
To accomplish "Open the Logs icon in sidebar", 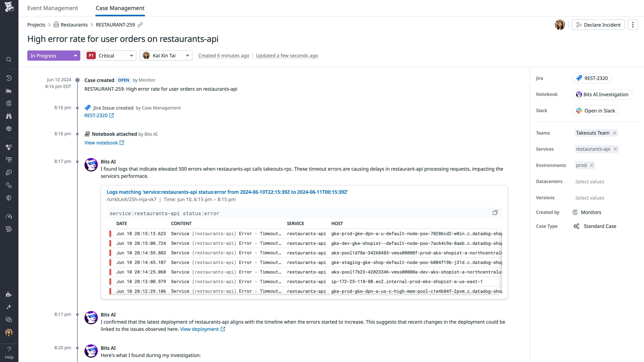I will pos(9,160).
